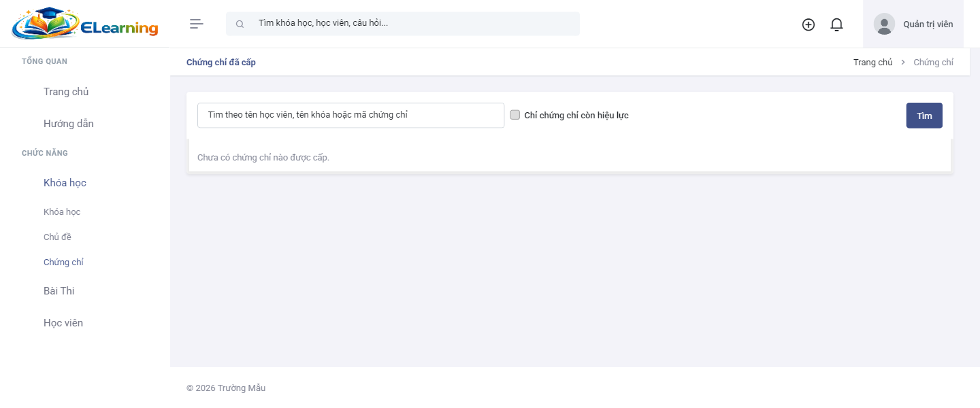
Task: Click the search magnifier icon
Action: (x=240, y=24)
